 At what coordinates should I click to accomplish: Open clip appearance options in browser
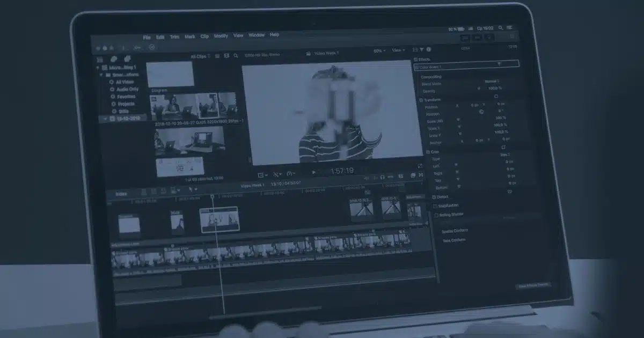(x=226, y=56)
